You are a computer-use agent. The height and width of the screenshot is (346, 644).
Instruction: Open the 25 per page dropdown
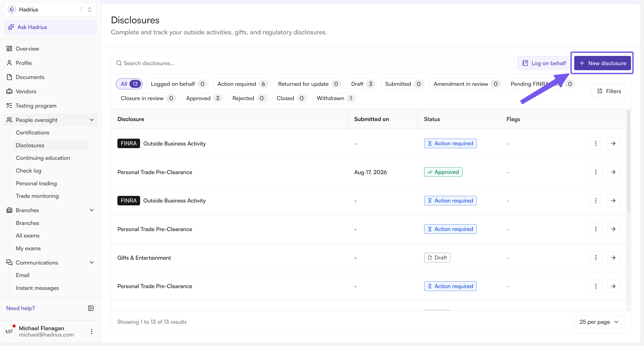[599, 322]
